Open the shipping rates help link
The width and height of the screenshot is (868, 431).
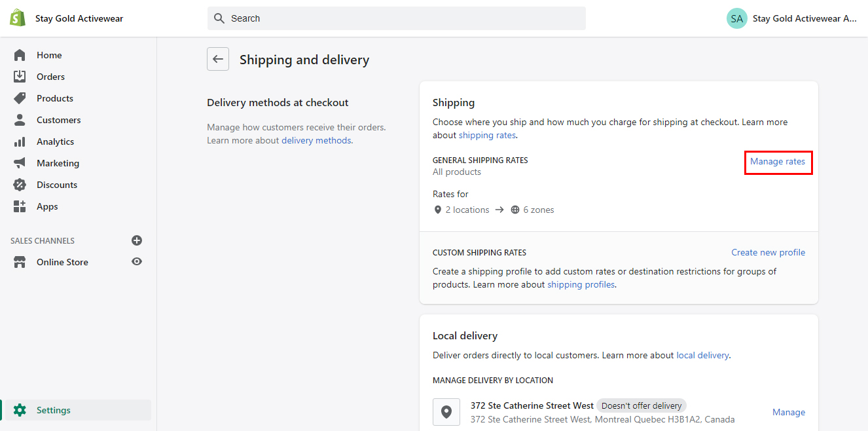[x=487, y=135]
